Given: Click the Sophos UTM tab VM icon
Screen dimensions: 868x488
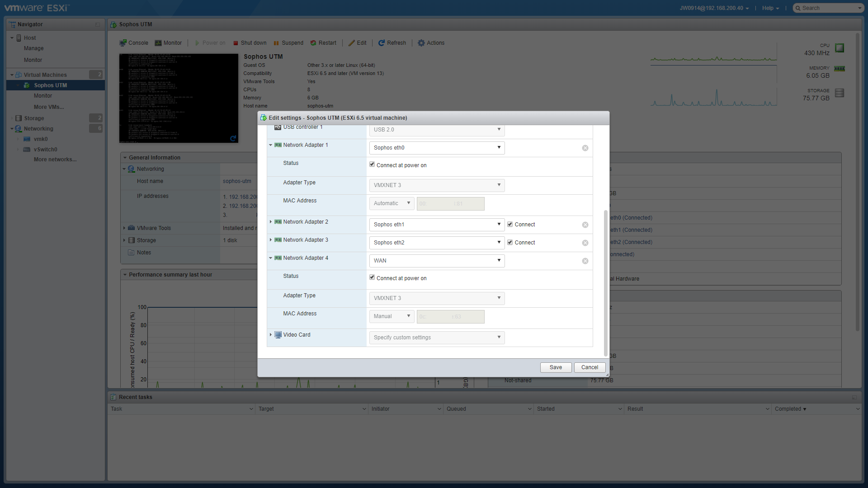Looking at the screenshot, I should (x=113, y=24).
